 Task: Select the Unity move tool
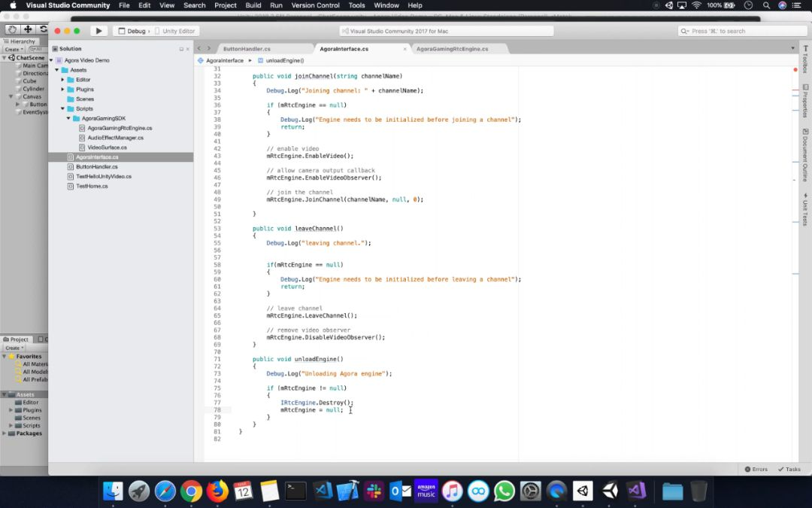coord(28,29)
